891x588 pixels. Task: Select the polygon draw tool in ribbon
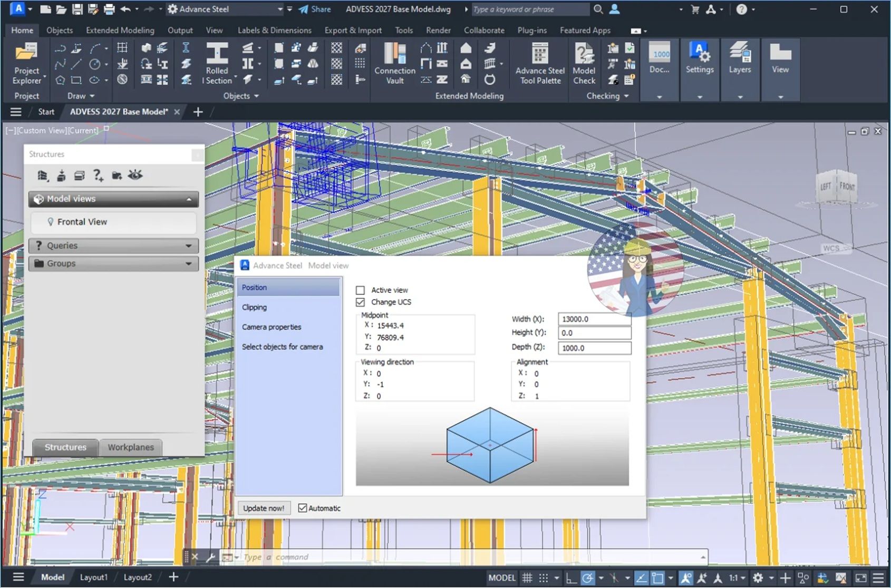pyautogui.click(x=60, y=80)
